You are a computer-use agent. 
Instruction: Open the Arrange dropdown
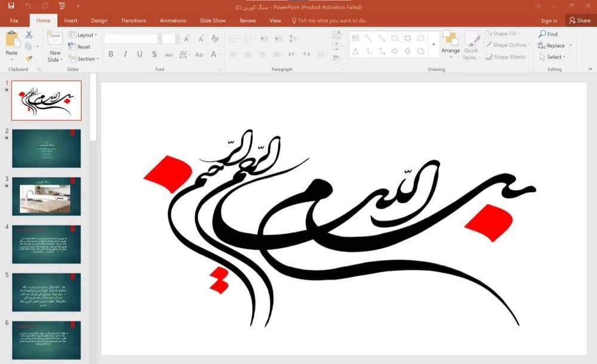tap(451, 46)
